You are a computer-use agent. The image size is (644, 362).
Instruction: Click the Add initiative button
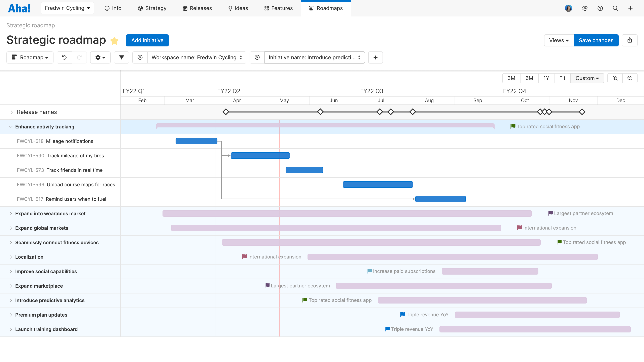point(147,40)
